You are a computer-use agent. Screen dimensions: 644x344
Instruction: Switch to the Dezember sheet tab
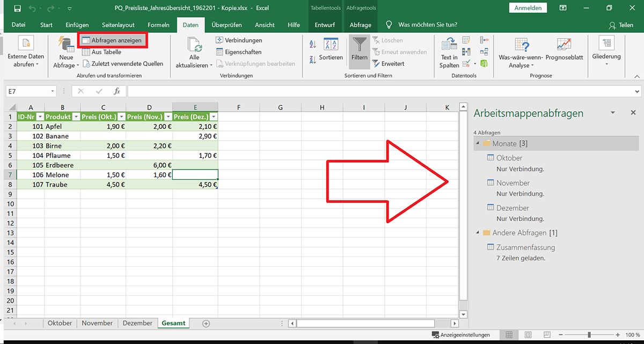pos(138,323)
